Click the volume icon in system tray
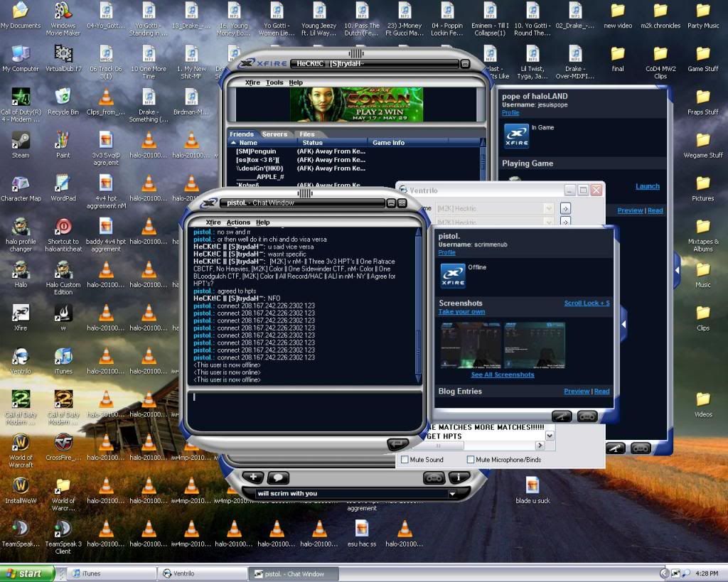The height and width of the screenshot is (582, 728). pyautogui.click(x=685, y=573)
